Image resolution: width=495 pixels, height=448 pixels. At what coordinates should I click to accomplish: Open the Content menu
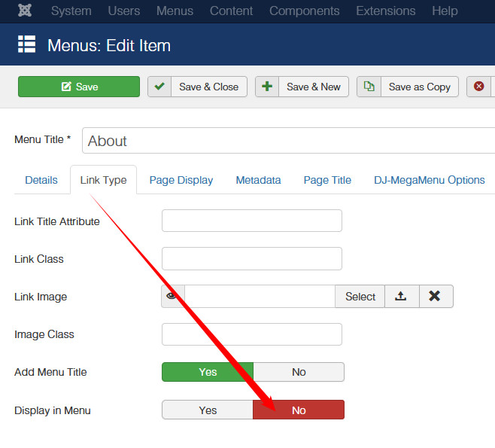(231, 11)
